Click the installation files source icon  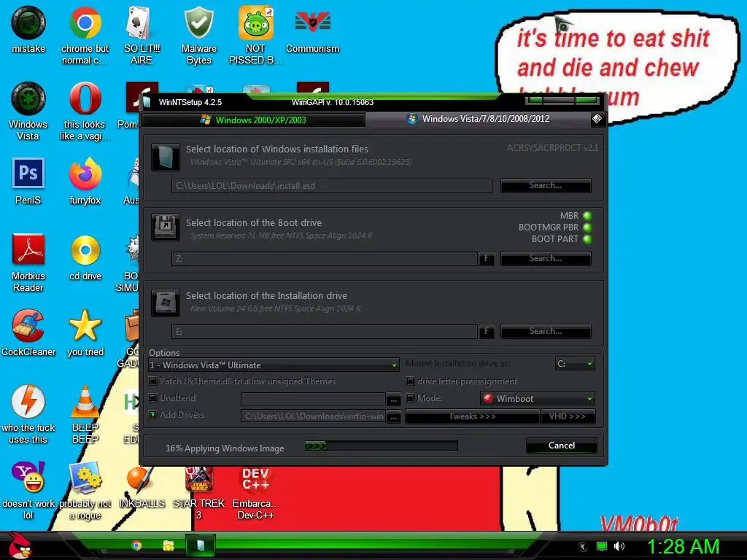166,157
